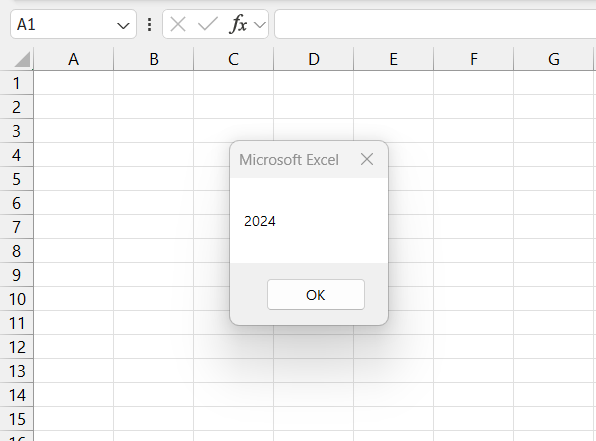Select row 12 header
The width and height of the screenshot is (596, 441).
[16, 347]
